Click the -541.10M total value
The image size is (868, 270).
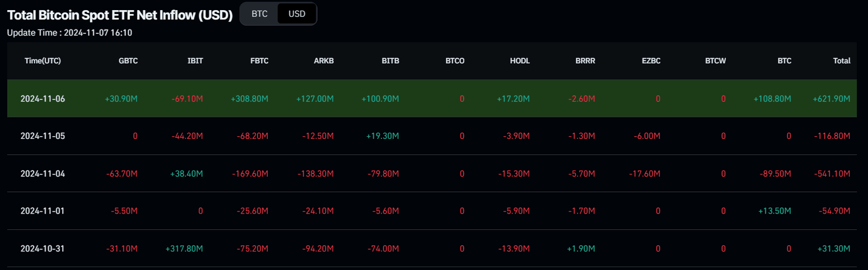(x=832, y=173)
